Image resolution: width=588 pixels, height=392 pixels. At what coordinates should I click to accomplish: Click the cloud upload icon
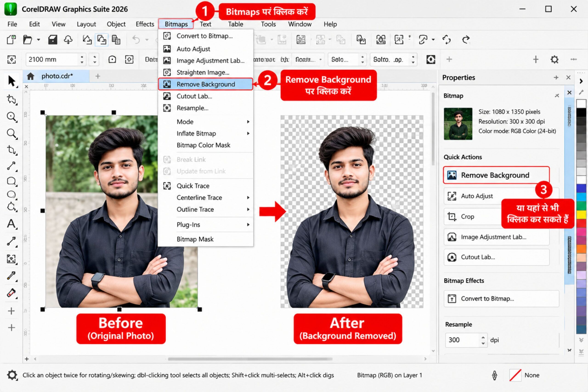(68, 40)
